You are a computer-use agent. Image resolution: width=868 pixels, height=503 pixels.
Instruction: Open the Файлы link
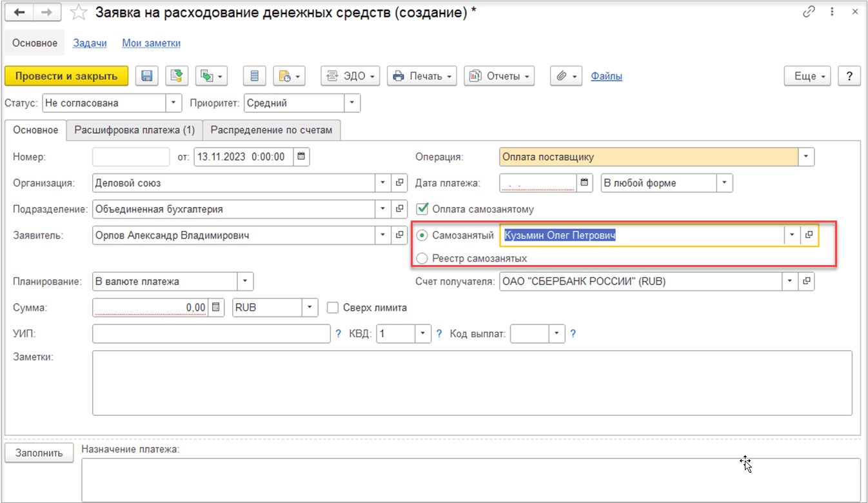(x=606, y=76)
